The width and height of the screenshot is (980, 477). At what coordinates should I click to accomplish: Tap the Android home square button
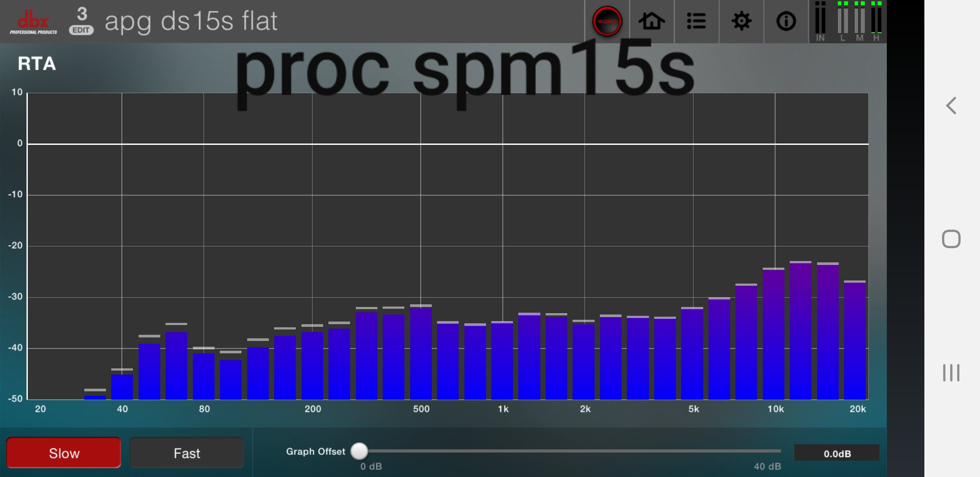[x=951, y=239]
